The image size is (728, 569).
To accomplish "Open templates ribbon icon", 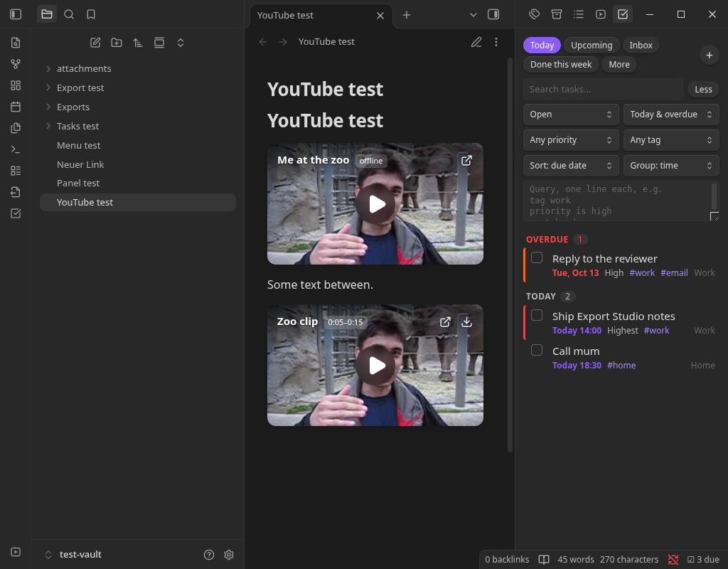I will coord(16,128).
